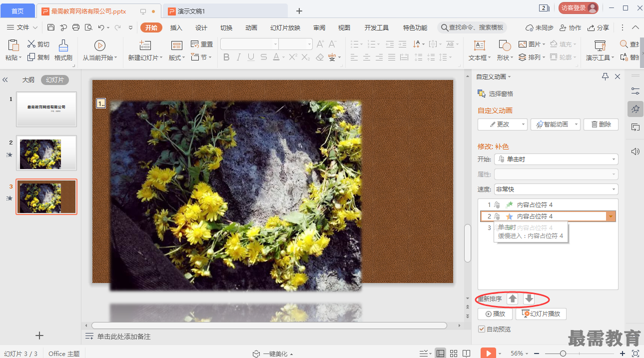Click the new slide (新建幻灯片) icon

click(x=145, y=45)
